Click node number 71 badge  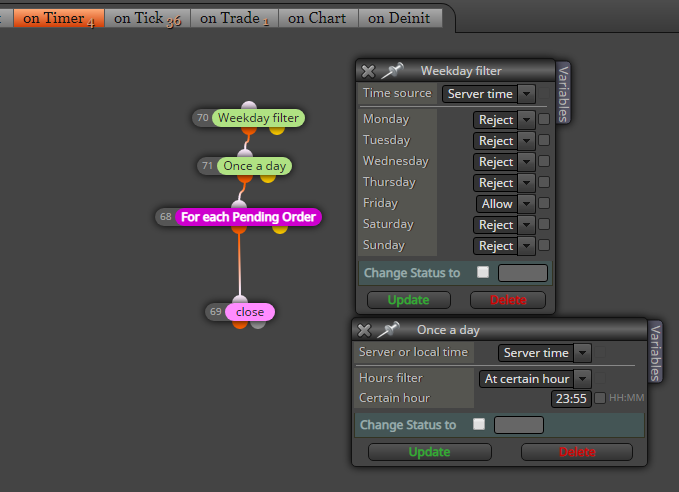(x=207, y=166)
